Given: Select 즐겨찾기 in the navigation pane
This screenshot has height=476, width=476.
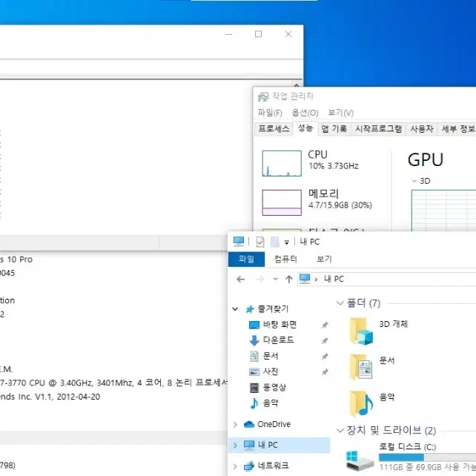Looking at the screenshot, I should point(273,309).
